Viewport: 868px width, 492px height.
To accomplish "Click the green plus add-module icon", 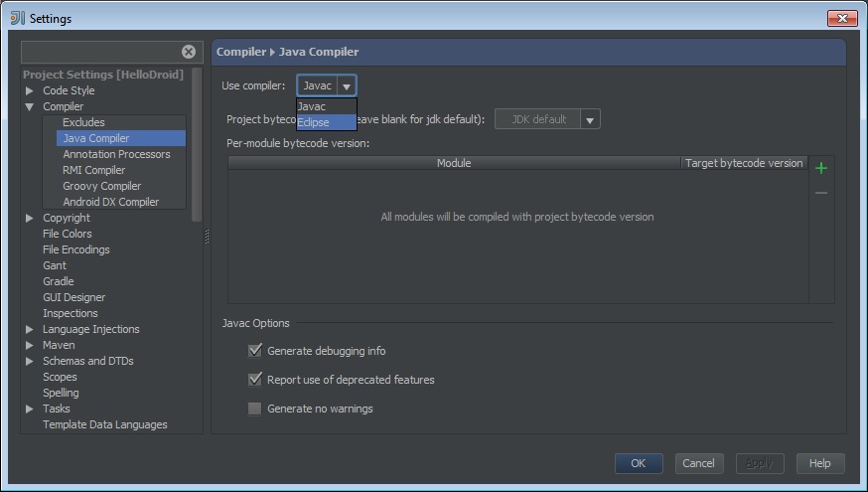I will 821,168.
